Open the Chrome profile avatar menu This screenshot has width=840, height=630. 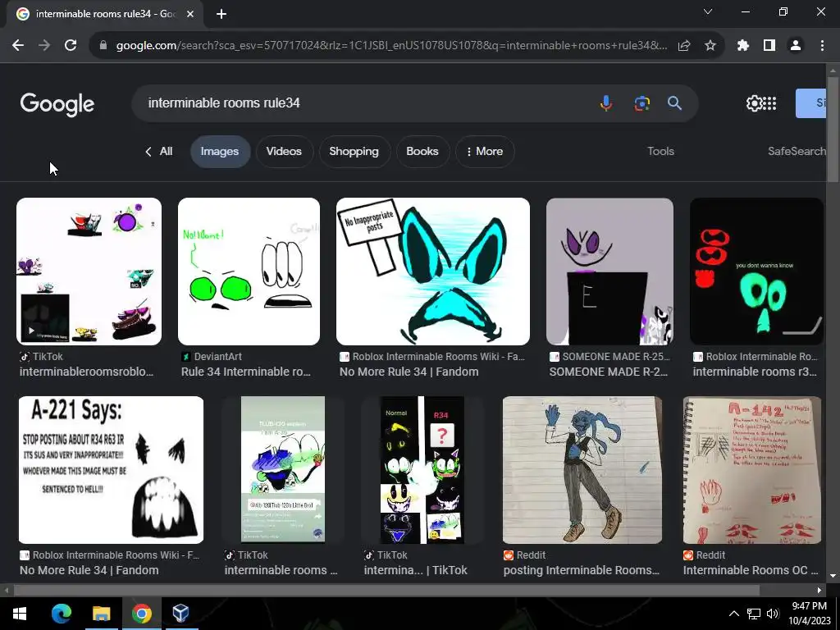click(x=796, y=46)
